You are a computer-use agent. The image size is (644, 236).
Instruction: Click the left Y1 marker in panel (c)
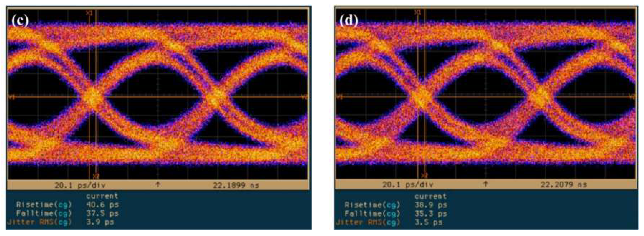(11, 97)
